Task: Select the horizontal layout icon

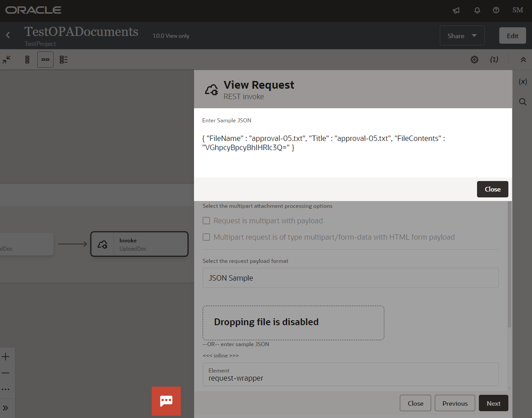Action: 45,59
